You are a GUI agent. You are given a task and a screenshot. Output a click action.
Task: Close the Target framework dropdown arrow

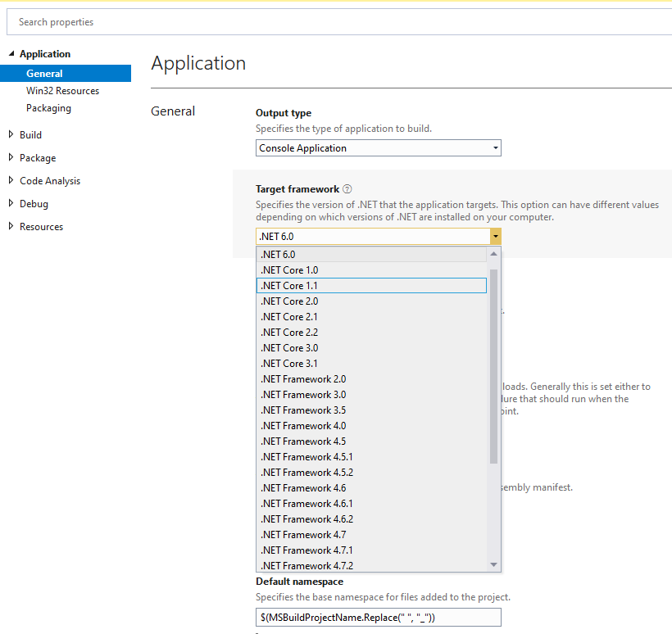point(496,237)
